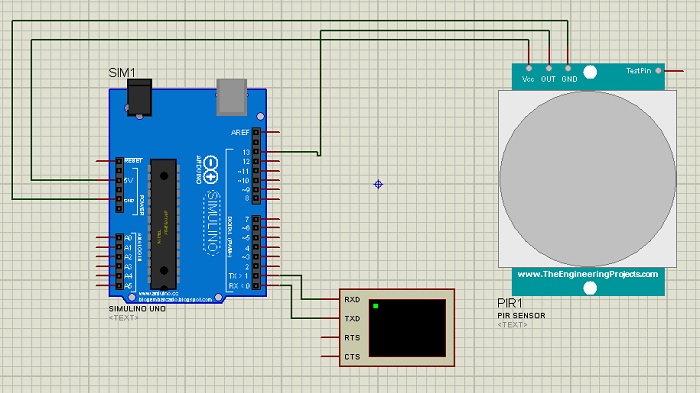
Task: Click digital pin 8 on Arduino
Action: pos(256,199)
